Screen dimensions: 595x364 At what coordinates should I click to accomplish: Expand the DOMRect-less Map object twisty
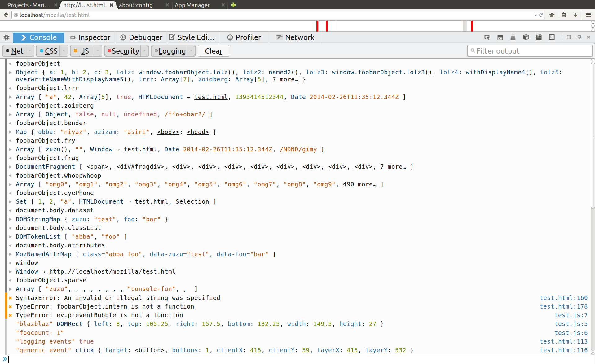point(10,132)
